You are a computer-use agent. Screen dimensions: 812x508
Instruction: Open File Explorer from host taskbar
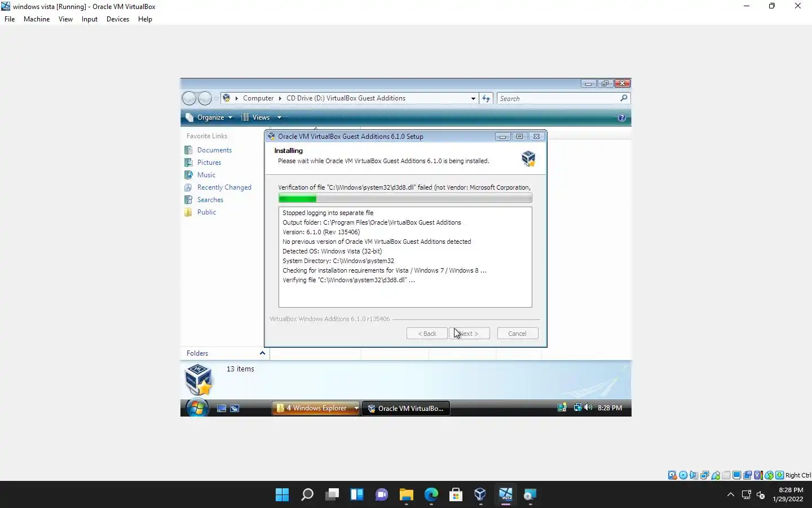coord(406,495)
